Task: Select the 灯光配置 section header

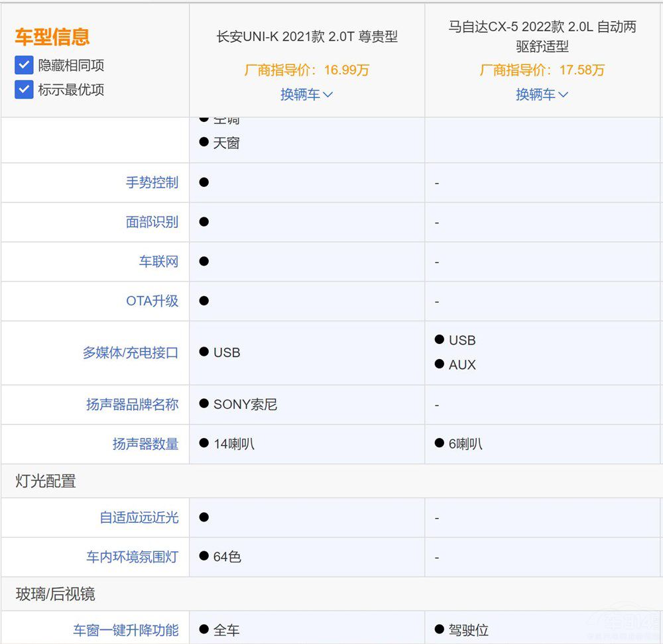Action: (x=46, y=481)
